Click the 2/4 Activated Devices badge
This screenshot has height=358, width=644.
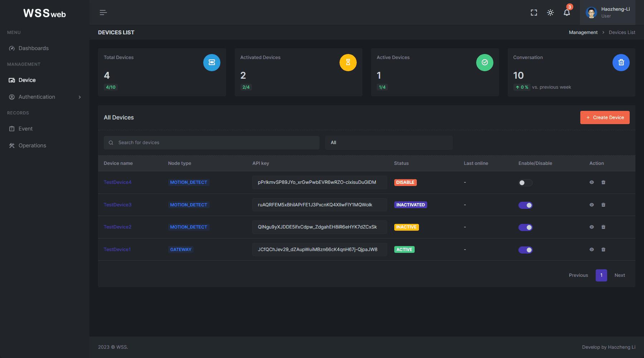pyautogui.click(x=246, y=87)
